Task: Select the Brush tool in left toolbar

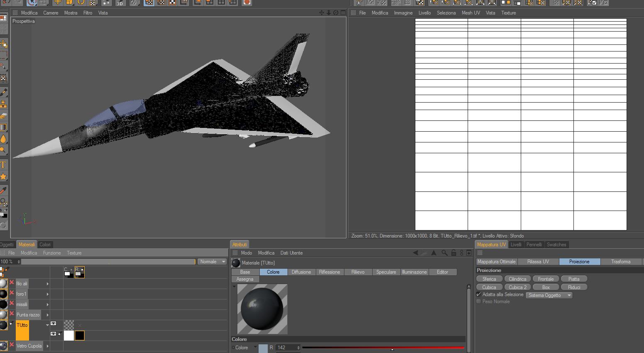Action: point(3,92)
